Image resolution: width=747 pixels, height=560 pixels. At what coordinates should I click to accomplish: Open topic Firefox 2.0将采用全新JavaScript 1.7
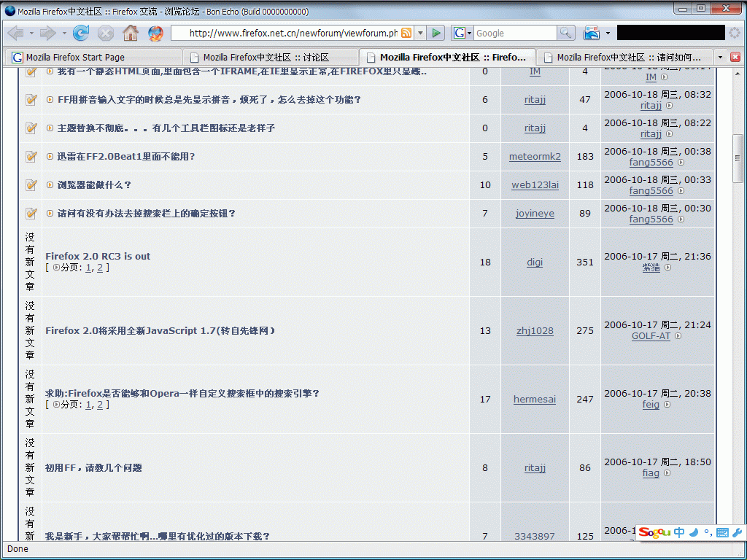click(x=160, y=330)
